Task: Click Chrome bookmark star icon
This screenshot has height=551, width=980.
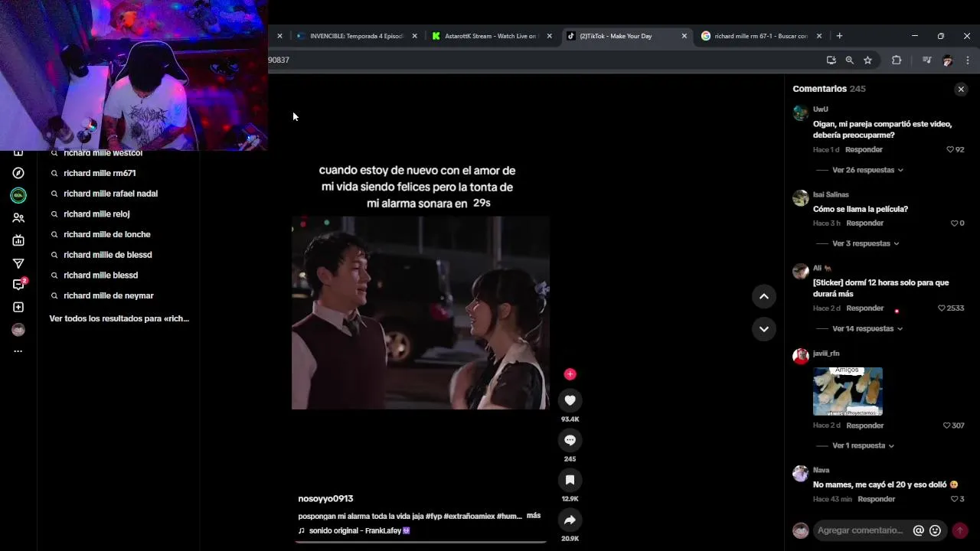Action: pyautogui.click(x=867, y=60)
